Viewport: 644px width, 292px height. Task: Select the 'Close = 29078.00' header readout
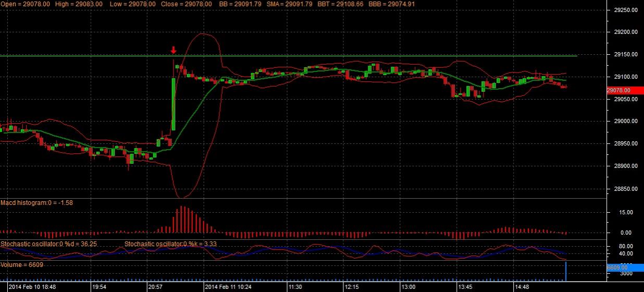188,4
